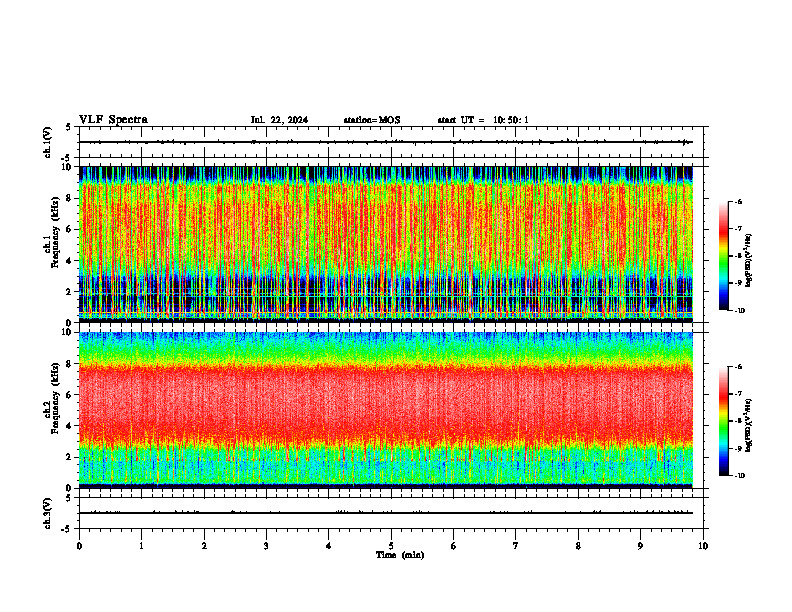Click the "-6" label on upper color bar
792x612 pixels.
(x=738, y=201)
